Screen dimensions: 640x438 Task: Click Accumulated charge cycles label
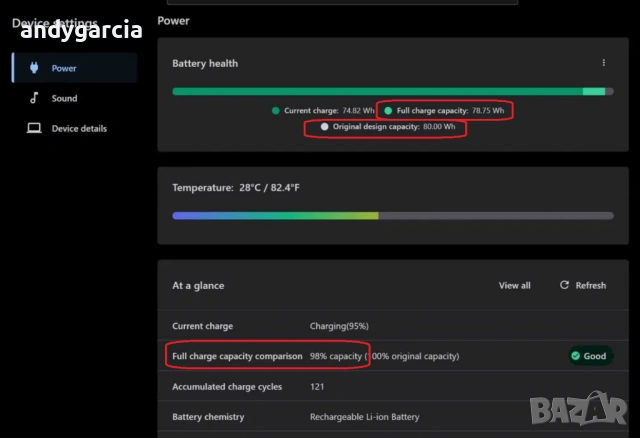(227, 387)
